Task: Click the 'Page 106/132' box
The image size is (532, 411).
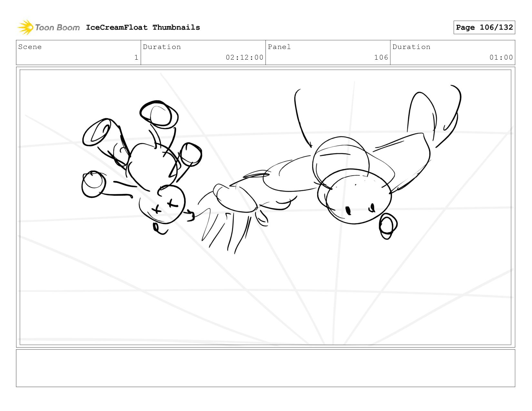Action: [484, 27]
